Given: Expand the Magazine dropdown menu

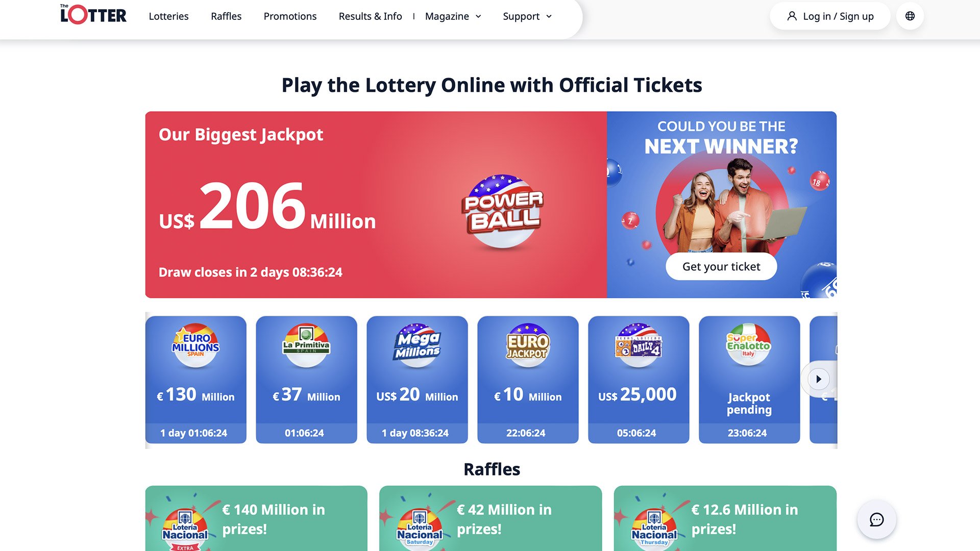Looking at the screenshot, I should [453, 16].
